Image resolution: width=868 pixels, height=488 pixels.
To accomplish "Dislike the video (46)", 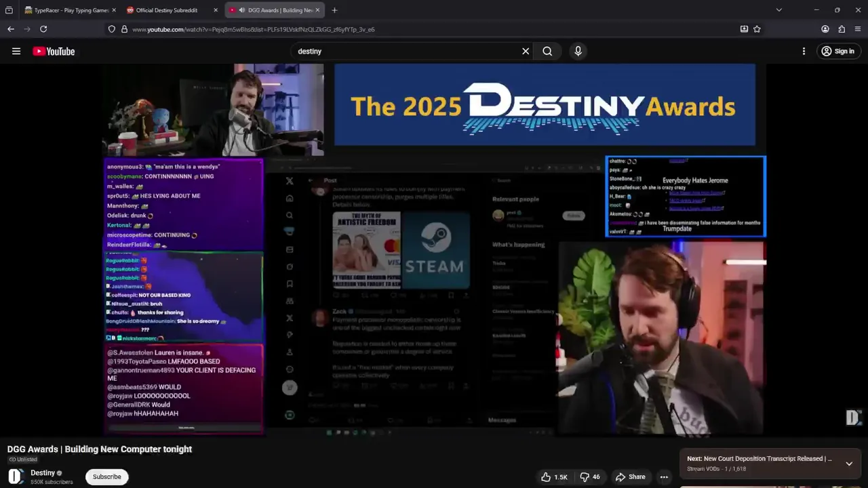I will (590, 476).
